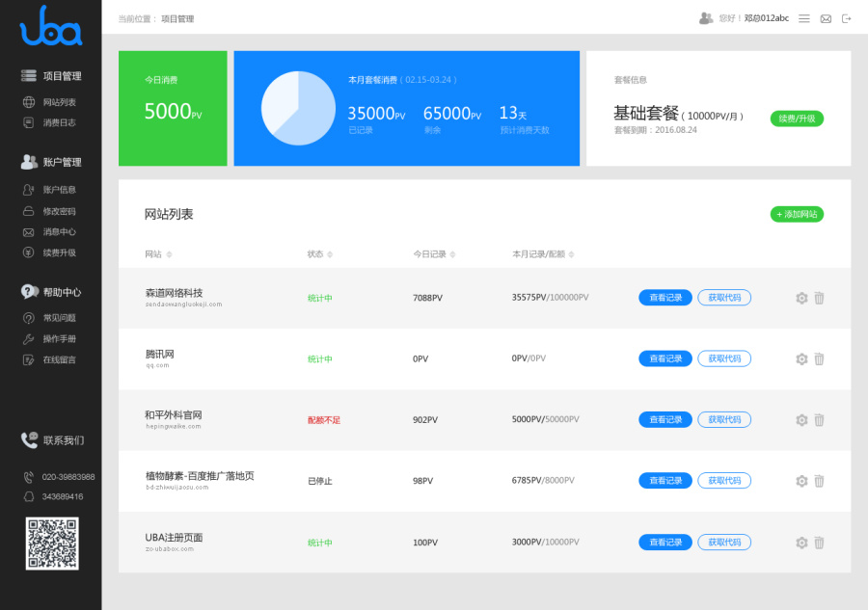Select 网站列表 in the sidebar menu
868x610 pixels.
pyautogui.click(x=53, y=101)
